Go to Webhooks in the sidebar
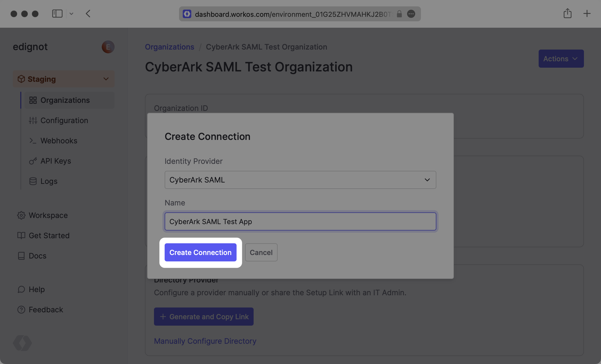This screenshot has width=601, height=364. 59,141
